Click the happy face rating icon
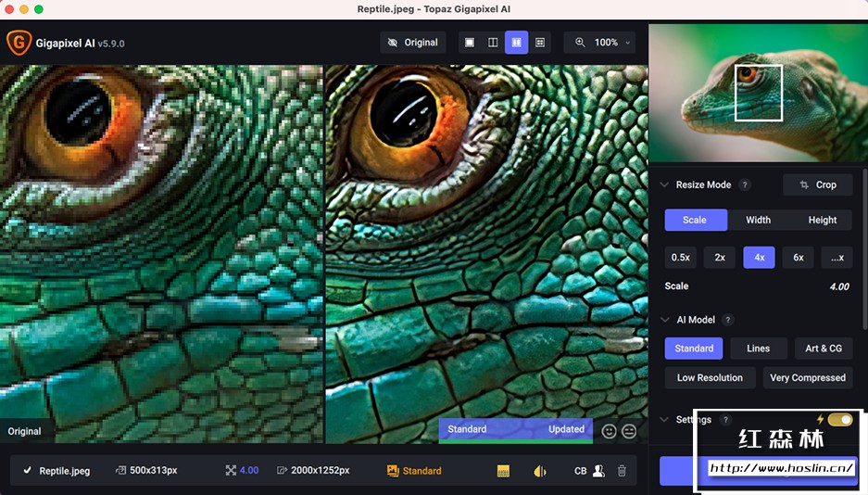Image resolution: width=868 pixels, height=495 pixels. click(x=609, y=431)
